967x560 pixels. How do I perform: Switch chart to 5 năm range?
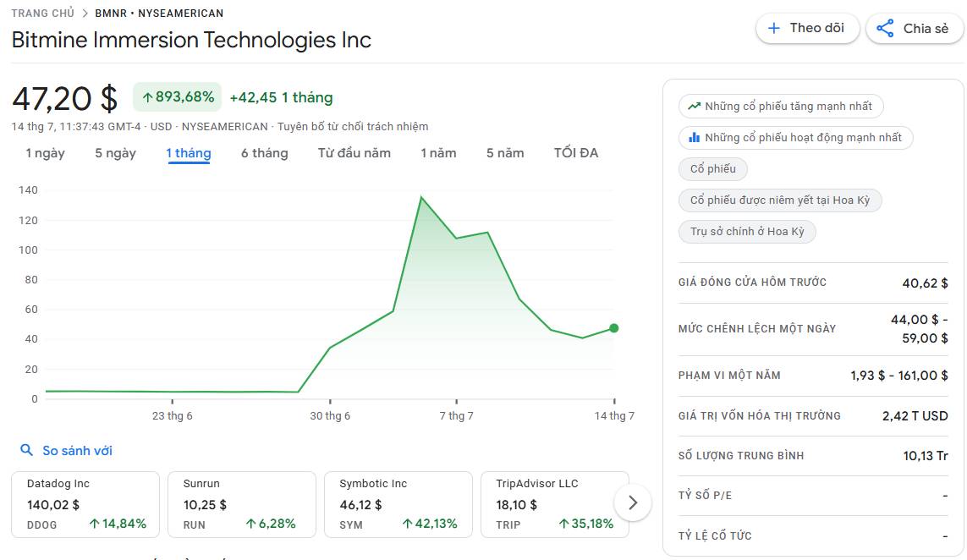tap(505, 153)
